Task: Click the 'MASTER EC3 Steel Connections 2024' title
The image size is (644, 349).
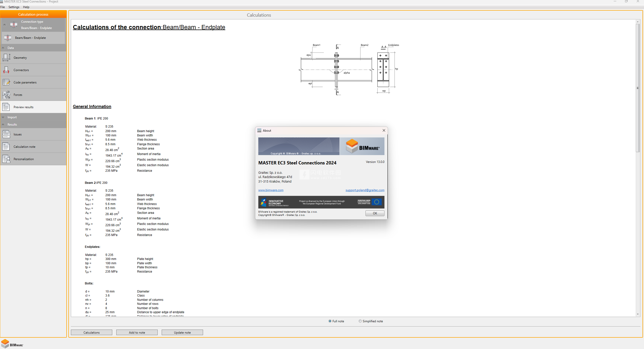Action: pos(297,163)
